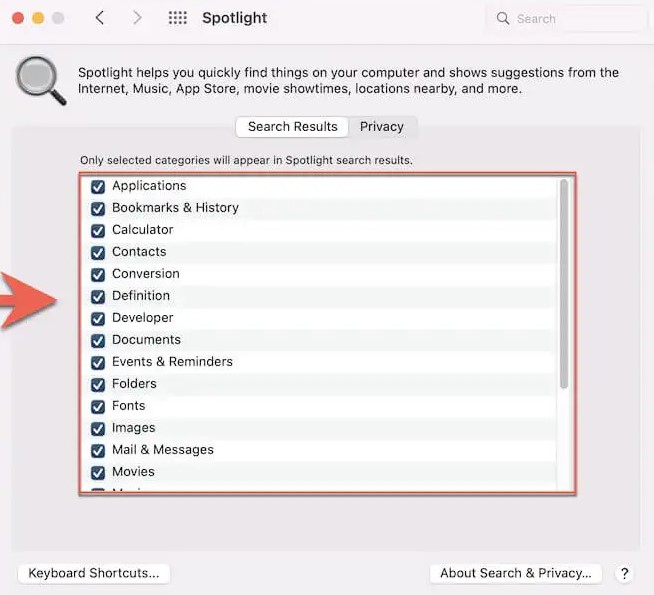
Task: Disable Events & Reminders checkbox
Action: pos(98,362)
